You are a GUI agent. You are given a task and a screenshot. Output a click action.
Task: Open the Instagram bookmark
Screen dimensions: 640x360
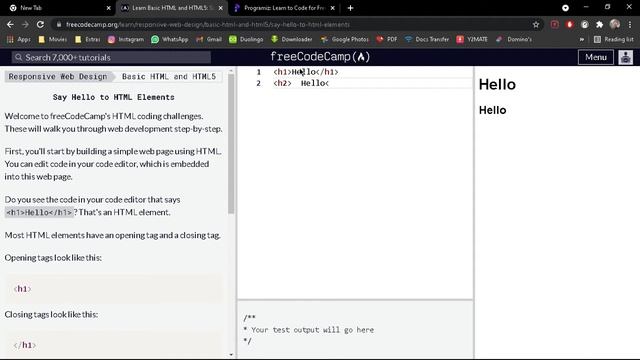126,39
